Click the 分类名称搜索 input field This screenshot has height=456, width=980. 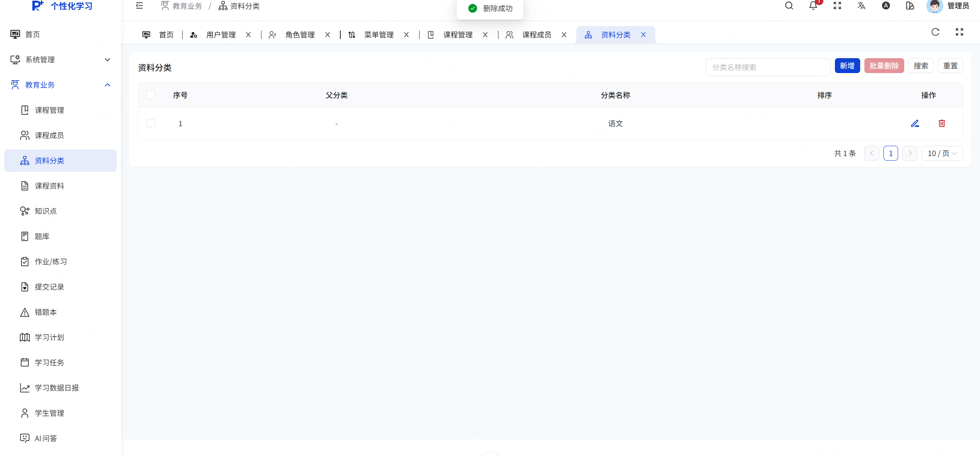point(768,67)
